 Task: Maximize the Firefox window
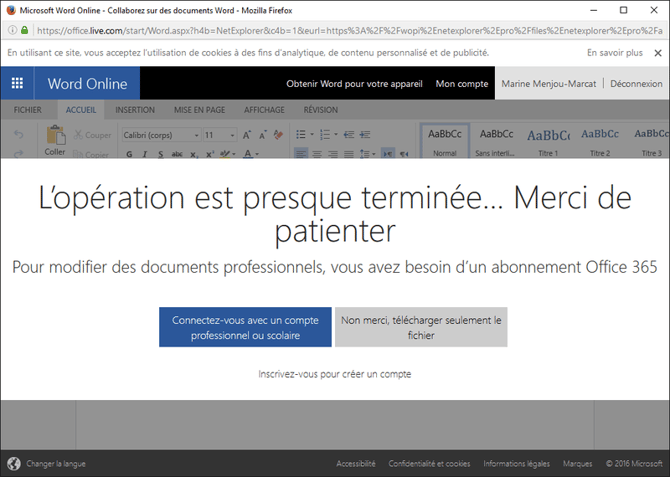click(x=623, y=10)
